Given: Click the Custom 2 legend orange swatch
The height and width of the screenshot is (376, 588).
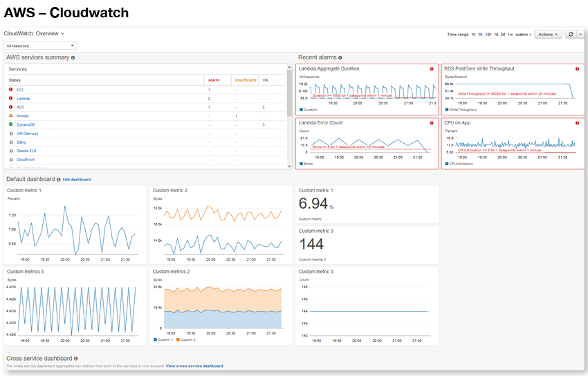Looking at the screenshot, I should pos(178,339).
